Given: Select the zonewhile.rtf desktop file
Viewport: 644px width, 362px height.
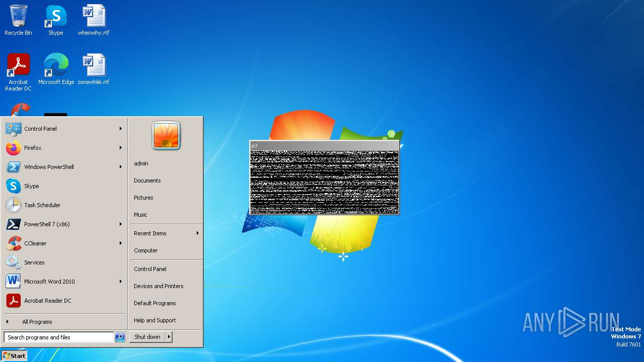Looking at the screenshot, I should [94, 69].
